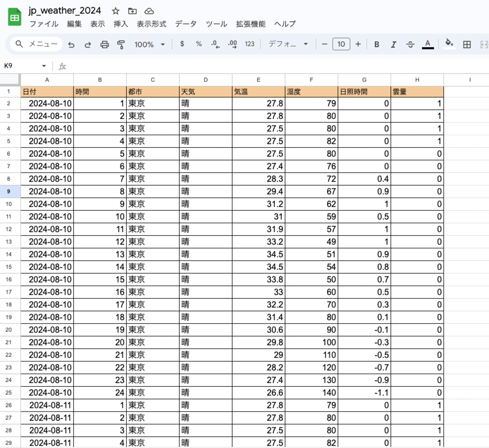Open the borders icon
This screenshot has width=489, height=448.
pos(467,44)
